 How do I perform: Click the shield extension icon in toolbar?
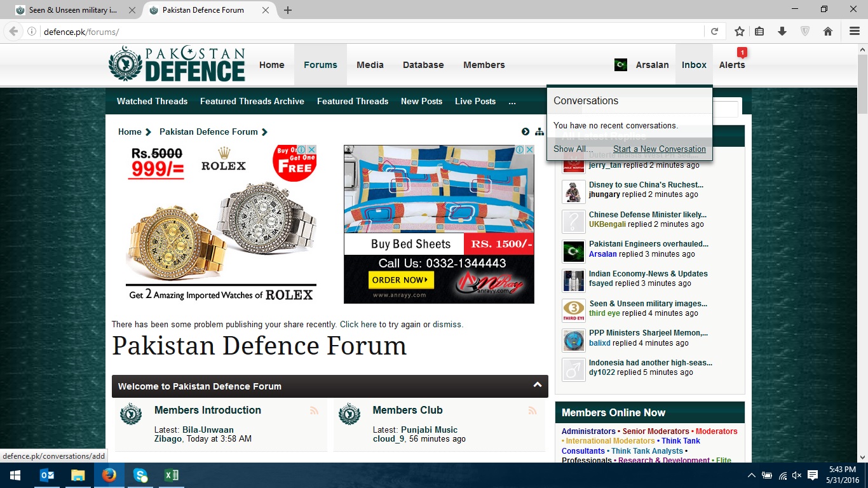805,31
